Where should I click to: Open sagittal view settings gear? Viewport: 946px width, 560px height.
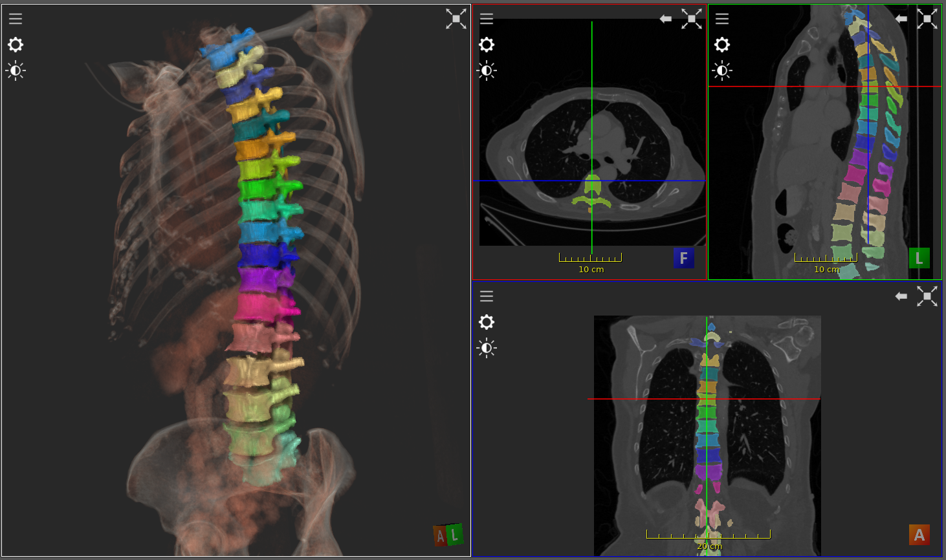(722, 45)
